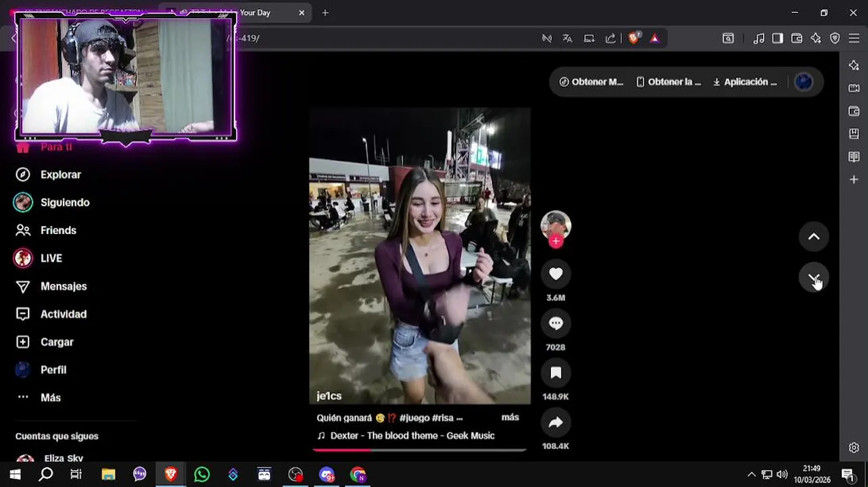Click the video player to pause
The width and height of the screenshot is (868, 487).
pyautogui.click(x=420, y=256)
